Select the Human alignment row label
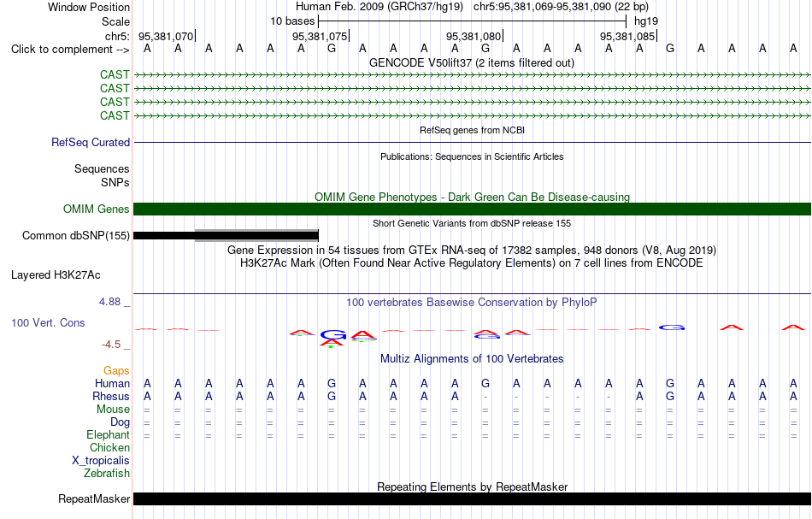Viewport: 812px width, 519px height. [112, 384]
